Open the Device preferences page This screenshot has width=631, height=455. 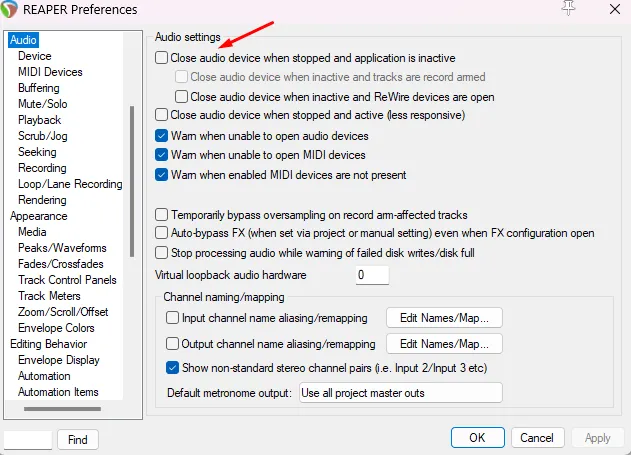pos(35,56)
